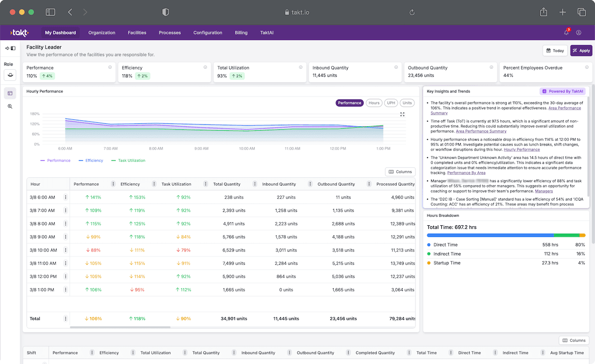Select the Role hat icon in sidebar
This screenshot has width=595, height=364.
(x=10, y=75)
